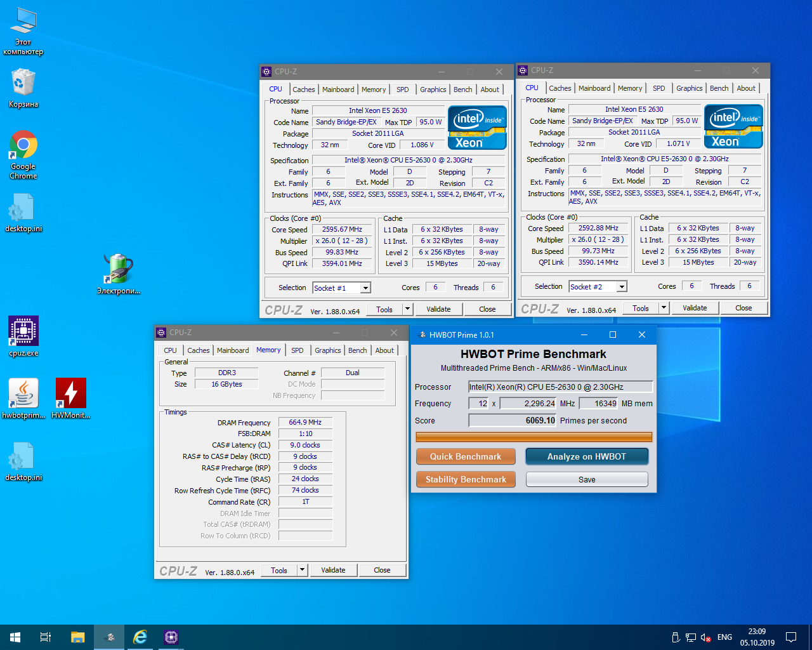
Task: Click the DRAM Frequency value 664.9 MHz
Action: click(305, 422)
